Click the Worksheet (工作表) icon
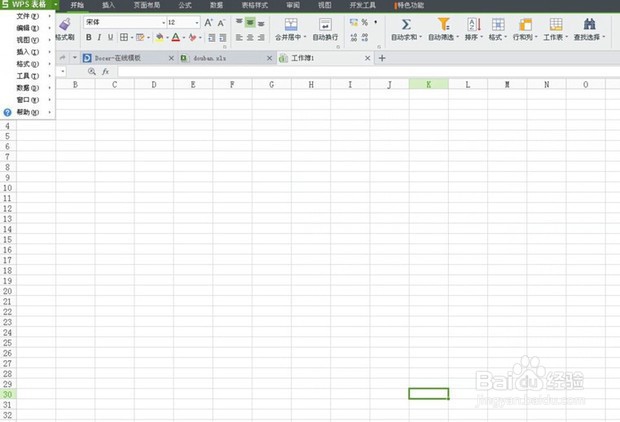The height and width of the screenshot is (422, 620). (556, 25)
